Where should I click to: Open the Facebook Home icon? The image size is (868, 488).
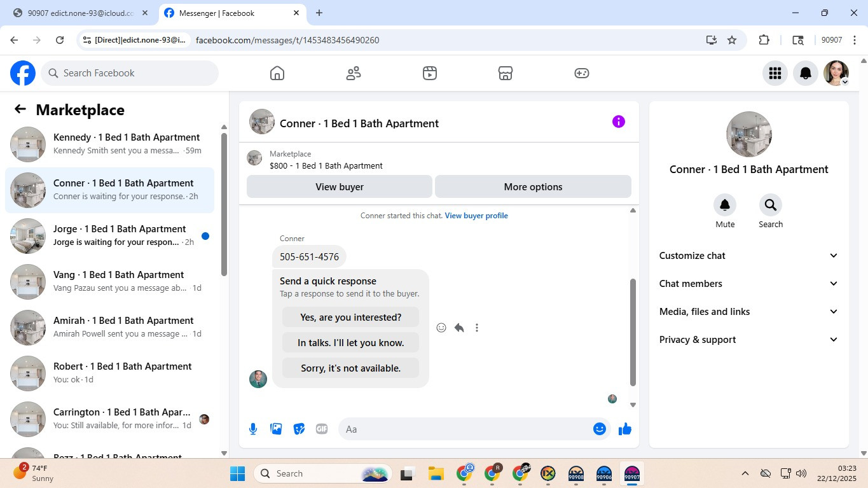pos(277,73)
